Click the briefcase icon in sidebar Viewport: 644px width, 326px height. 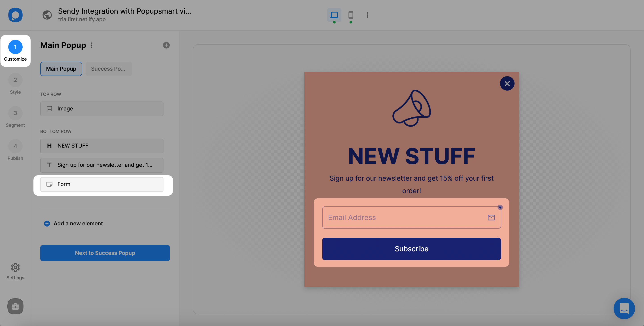[x=15, y=306]
